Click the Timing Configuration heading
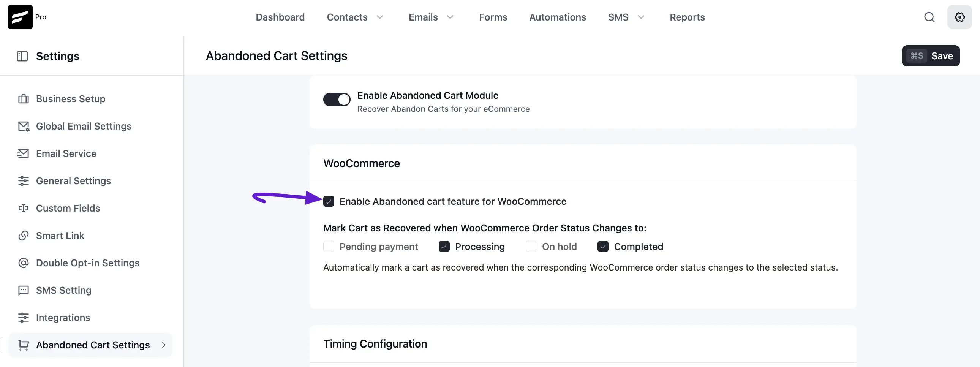980x367 pixels. point(375,344)
